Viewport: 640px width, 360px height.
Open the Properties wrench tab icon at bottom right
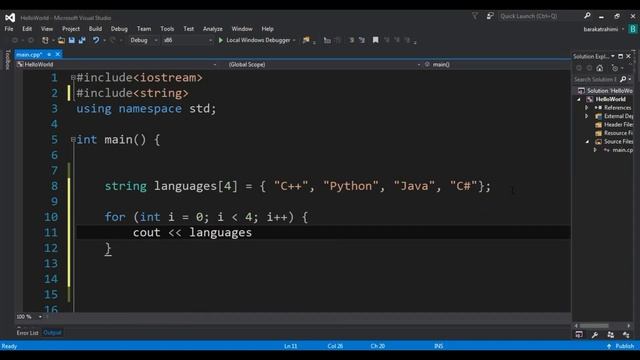[x=595, y=335]
